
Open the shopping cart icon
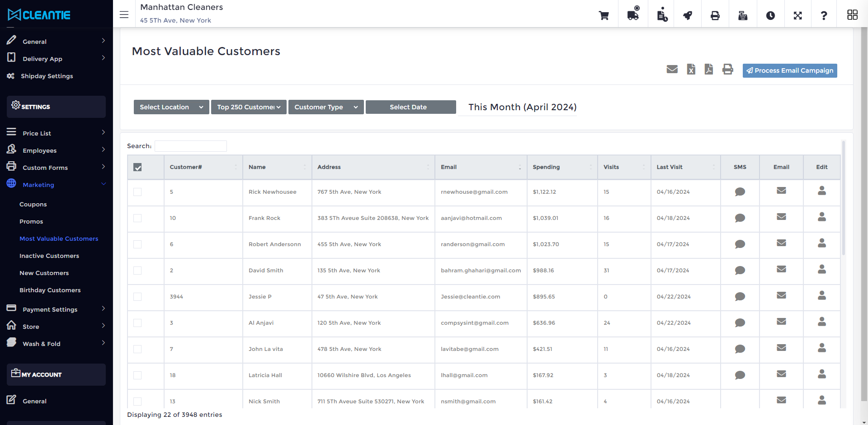(604, 15)
